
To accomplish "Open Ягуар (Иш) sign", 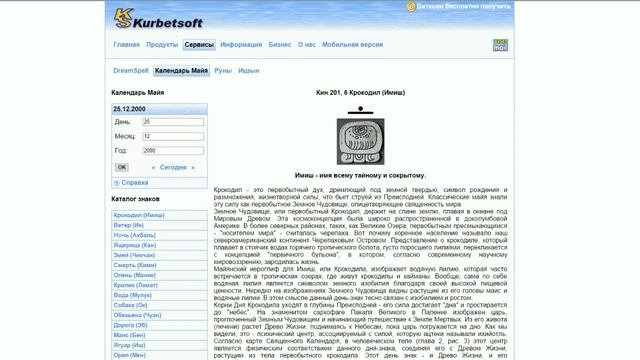I will point(129,345).
